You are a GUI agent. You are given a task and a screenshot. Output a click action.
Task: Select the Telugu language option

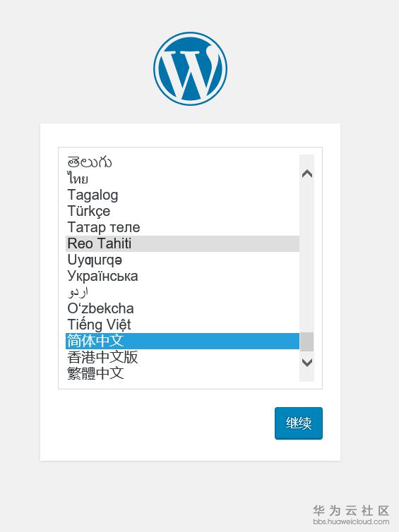pos(182,162)
